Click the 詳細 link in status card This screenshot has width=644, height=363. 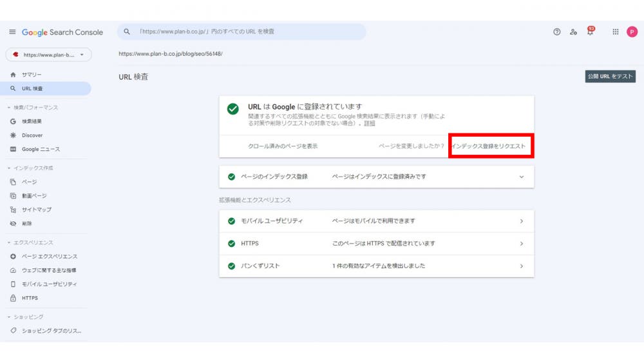coord(369,123)
